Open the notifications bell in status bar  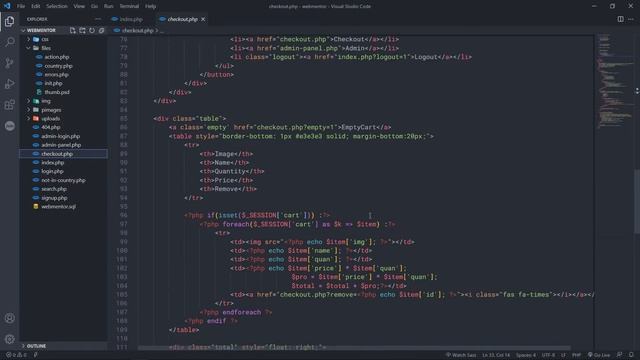(631, 355)
